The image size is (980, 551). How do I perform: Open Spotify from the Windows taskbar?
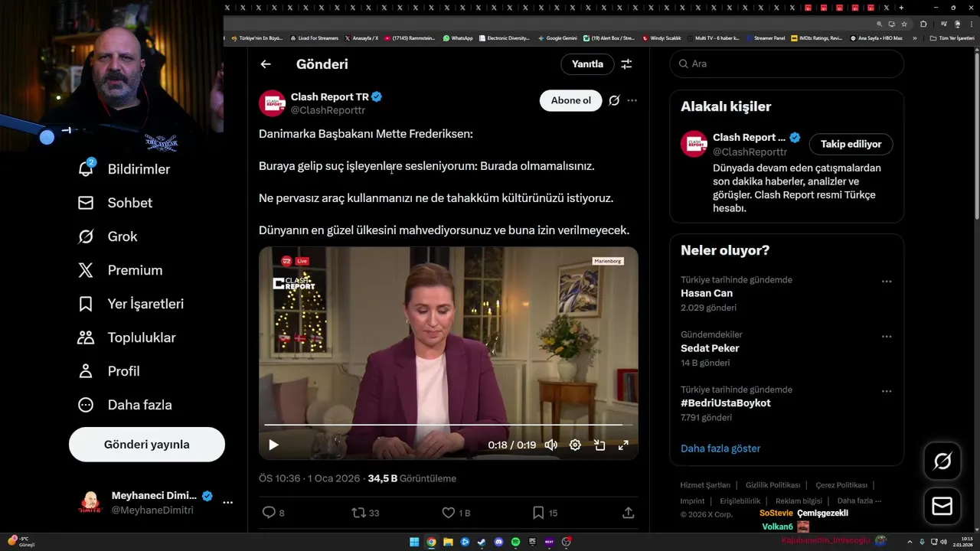(515, 542)
